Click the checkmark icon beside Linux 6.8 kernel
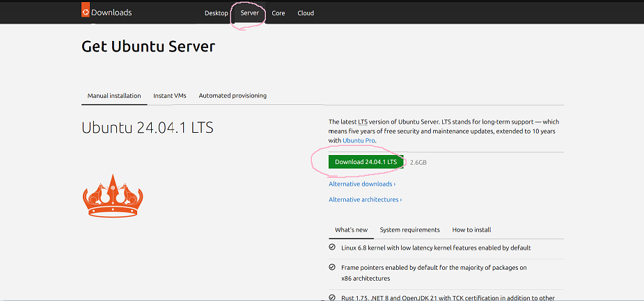 (x=332, y=247)
